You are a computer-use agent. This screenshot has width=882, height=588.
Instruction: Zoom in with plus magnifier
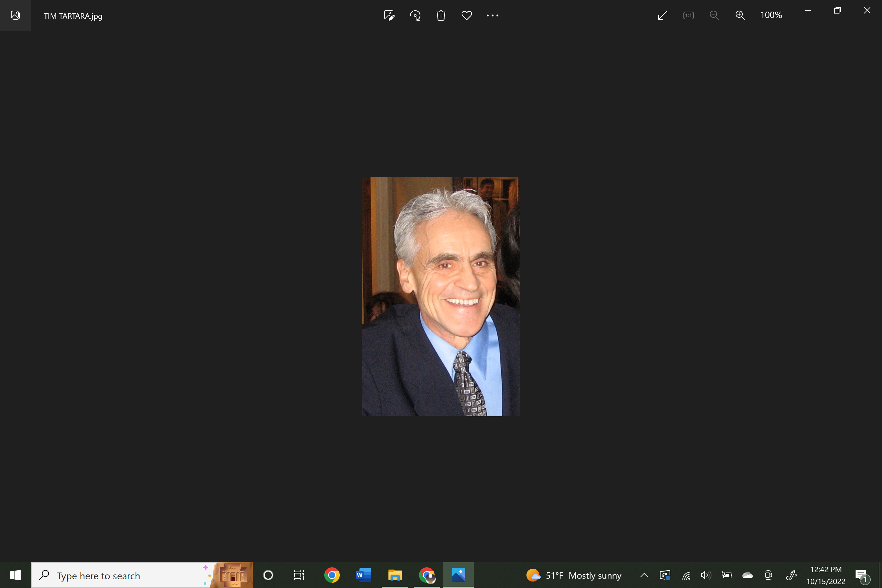pyautogui.click(x=740, y=15)
